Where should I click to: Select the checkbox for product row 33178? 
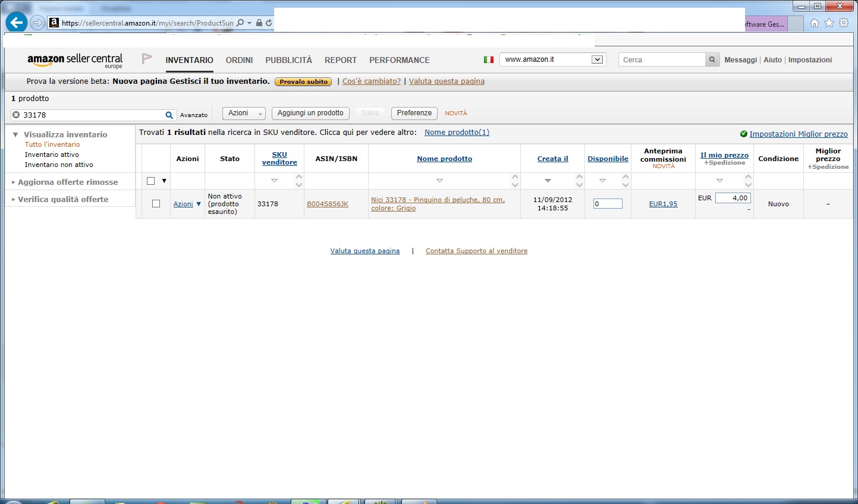tap(156, 204)
